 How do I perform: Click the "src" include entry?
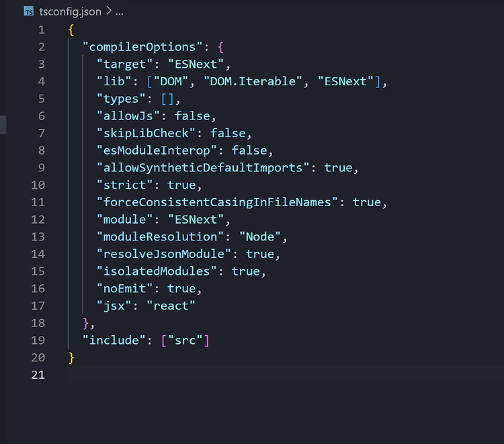tap(185, 341)
